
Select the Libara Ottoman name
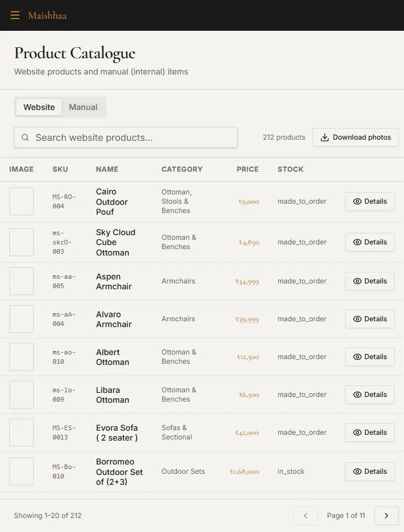pyautogui.click(x=112, y=395)
